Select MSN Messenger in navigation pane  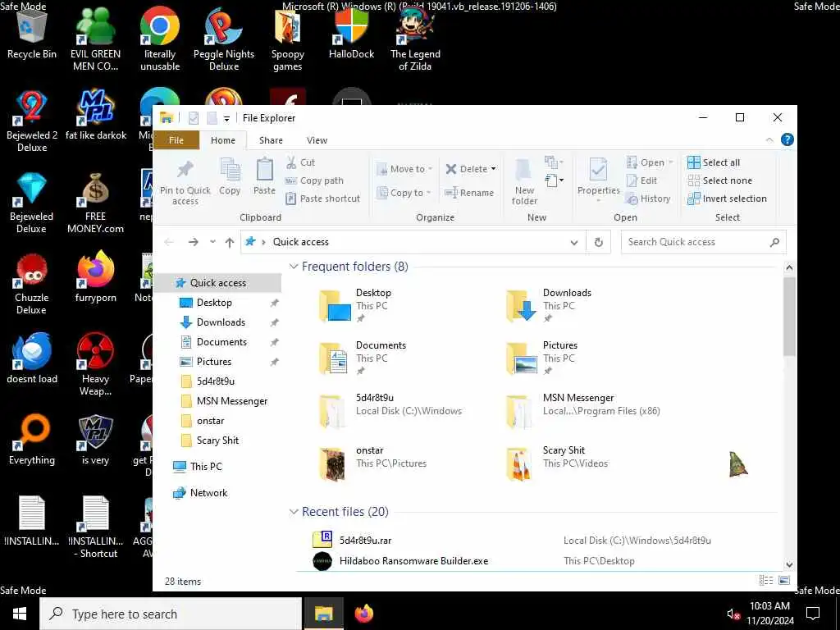point(232,401)
